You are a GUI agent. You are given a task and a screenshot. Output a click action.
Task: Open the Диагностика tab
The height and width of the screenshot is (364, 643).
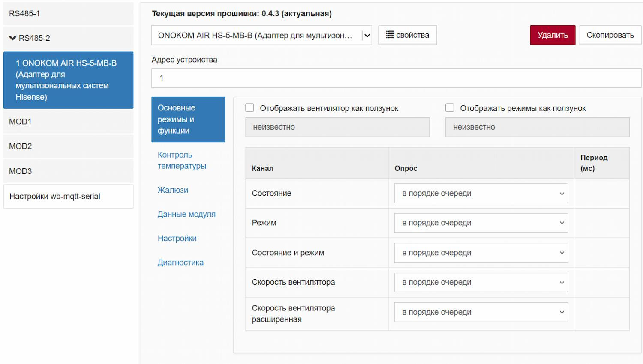(180, 263)
